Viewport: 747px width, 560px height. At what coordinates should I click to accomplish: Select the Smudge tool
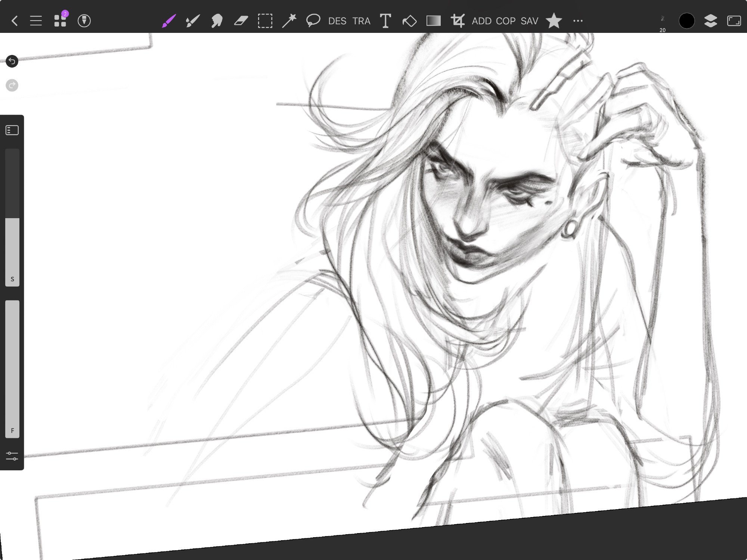217,21
